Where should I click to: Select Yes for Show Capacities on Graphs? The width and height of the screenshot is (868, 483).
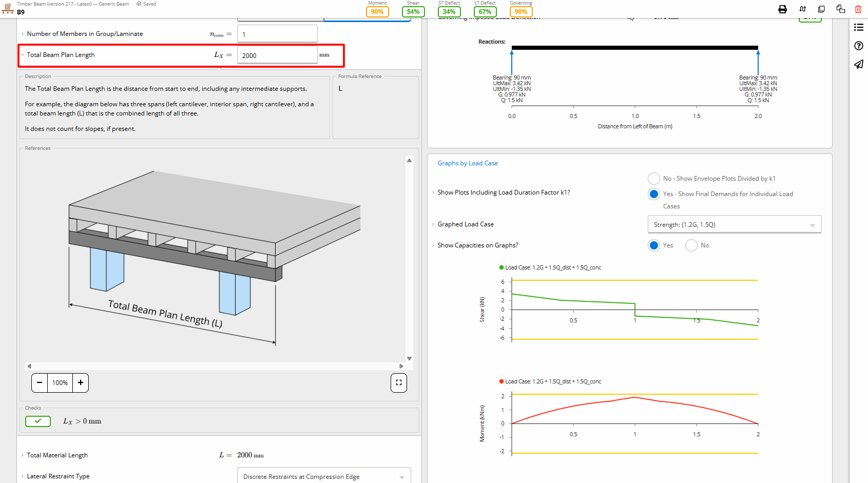[654, 245]
